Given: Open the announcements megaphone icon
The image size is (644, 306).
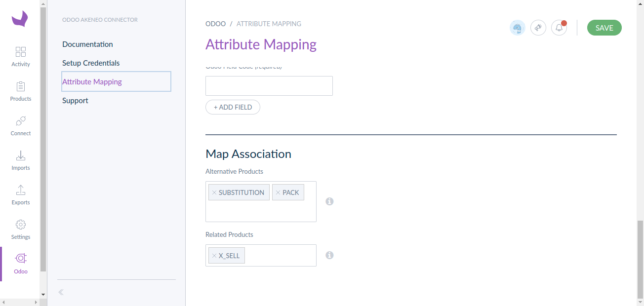Looking at the screenshot, I should point(538,28).
